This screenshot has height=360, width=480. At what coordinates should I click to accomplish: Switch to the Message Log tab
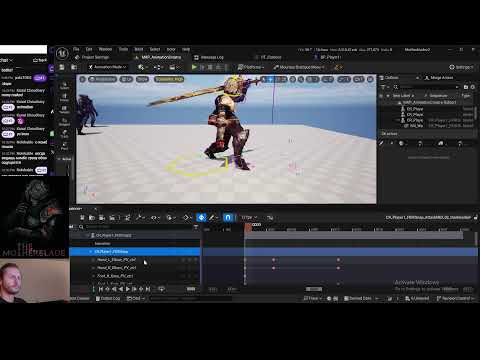pos(209,57)
